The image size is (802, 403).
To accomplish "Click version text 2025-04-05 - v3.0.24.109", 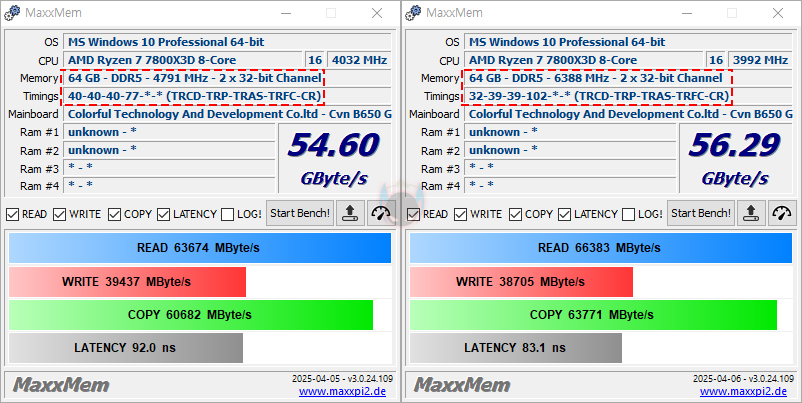I will 342,379.
